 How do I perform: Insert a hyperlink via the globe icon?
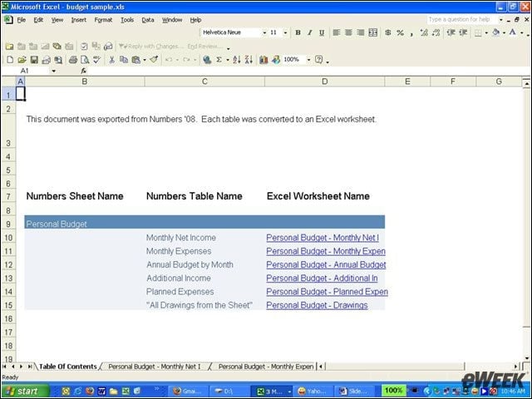[207, 60]
